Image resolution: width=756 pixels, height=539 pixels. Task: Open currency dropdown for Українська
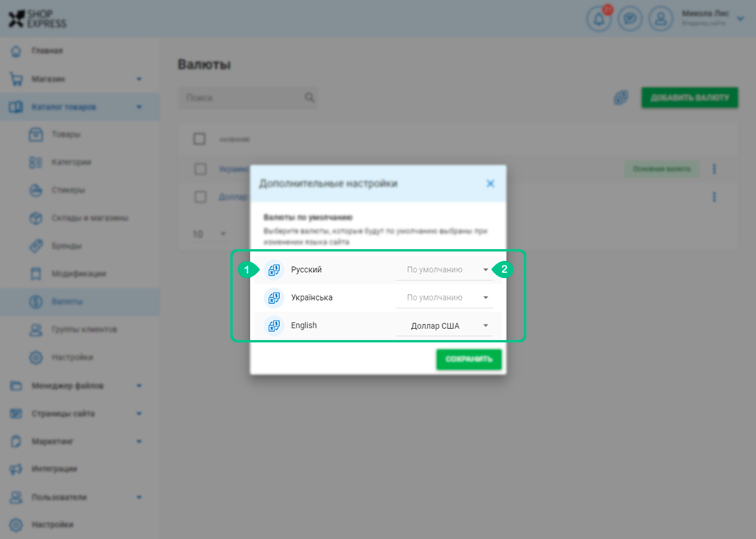pos(444,298)
